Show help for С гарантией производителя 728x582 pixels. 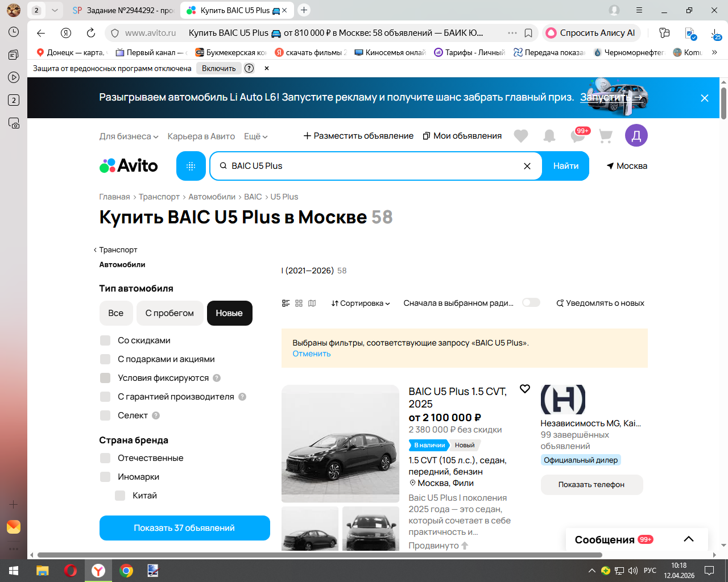(242, 397)
